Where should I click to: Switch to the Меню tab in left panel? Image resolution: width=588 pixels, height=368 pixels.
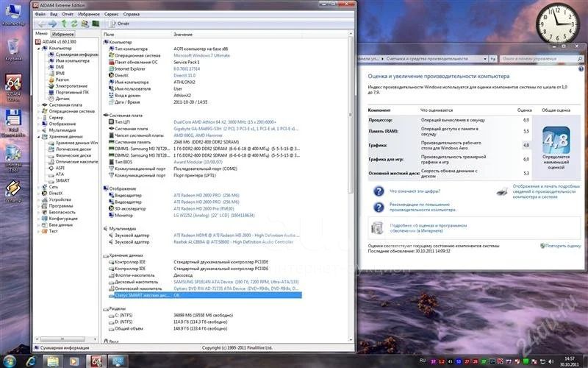41,34
